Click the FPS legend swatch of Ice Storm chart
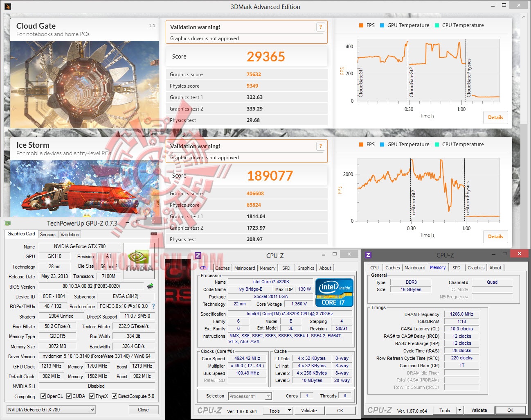The width and height of the screenshot is (531, 420). point(361,145)
